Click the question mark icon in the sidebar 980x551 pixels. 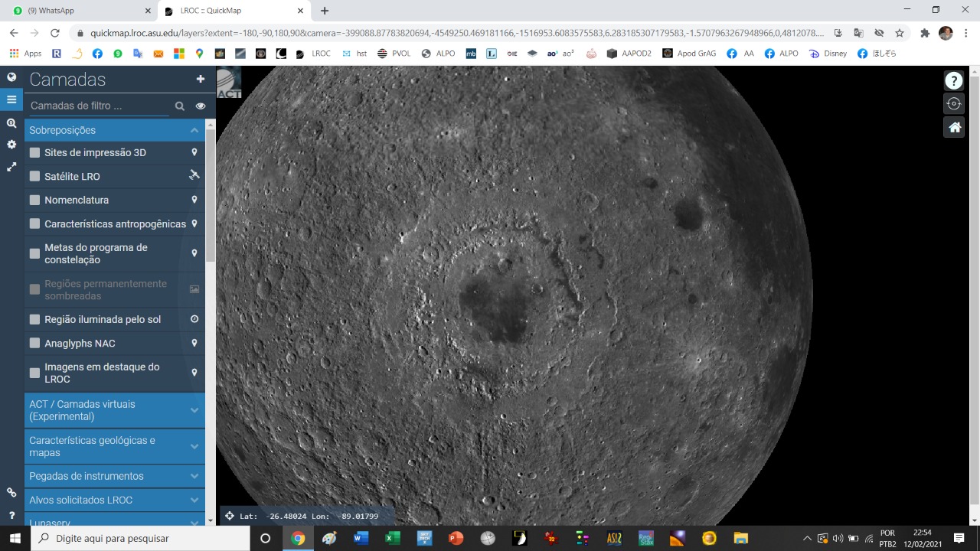[11, 515]
